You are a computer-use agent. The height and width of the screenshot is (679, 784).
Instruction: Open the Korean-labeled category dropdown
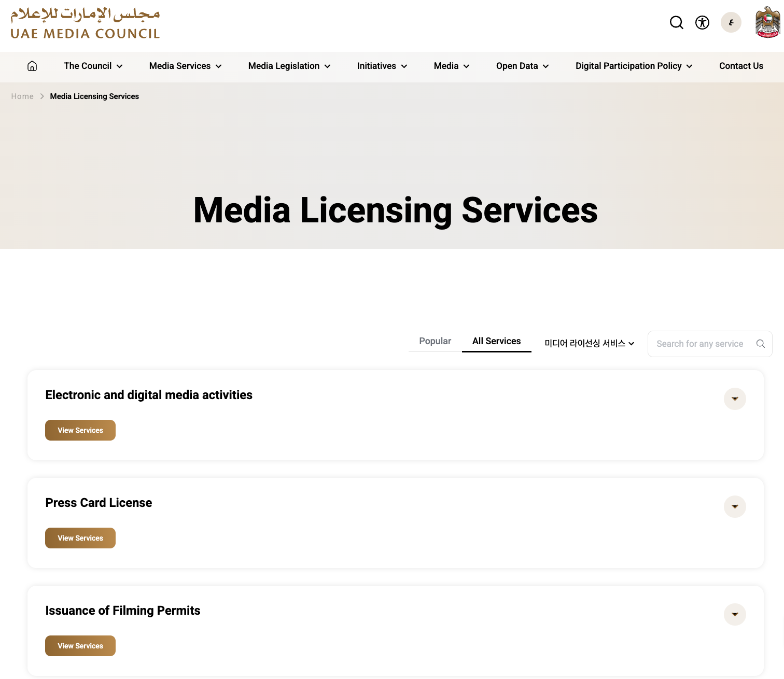click(589, 343)
